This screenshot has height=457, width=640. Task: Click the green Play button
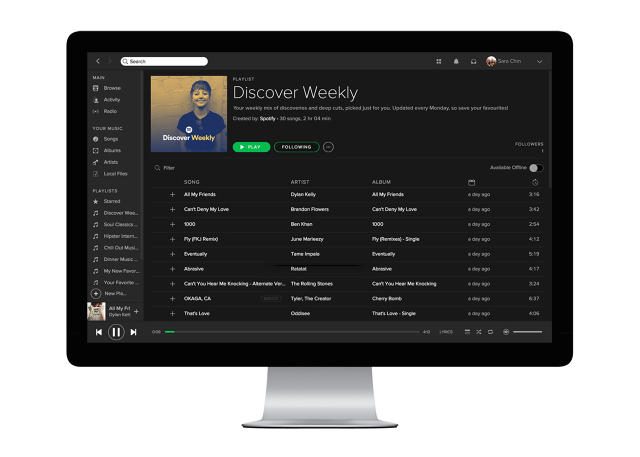(x=251, y=147)
